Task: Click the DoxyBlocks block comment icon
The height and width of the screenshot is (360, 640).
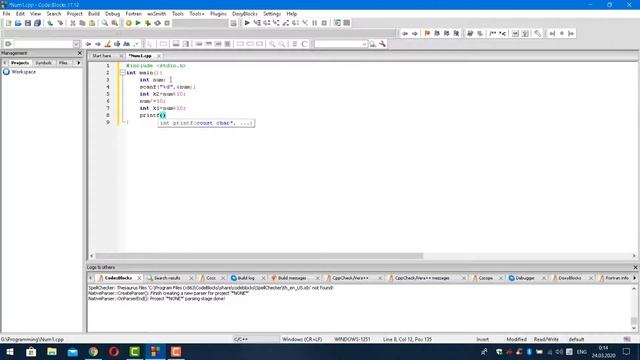Action: (493, 33)
